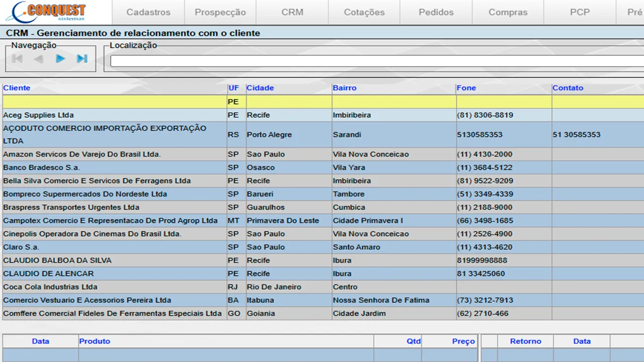Select the Banco Bradesco S.a. row
Image resolution: width=644 pixels, height=362 pixels.
[41, 167]
